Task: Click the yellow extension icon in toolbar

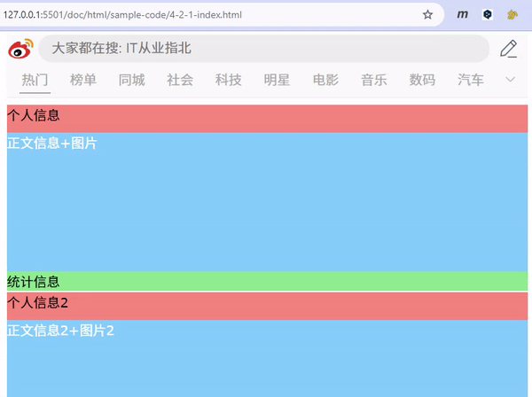Action: click(x=512, y=15)
